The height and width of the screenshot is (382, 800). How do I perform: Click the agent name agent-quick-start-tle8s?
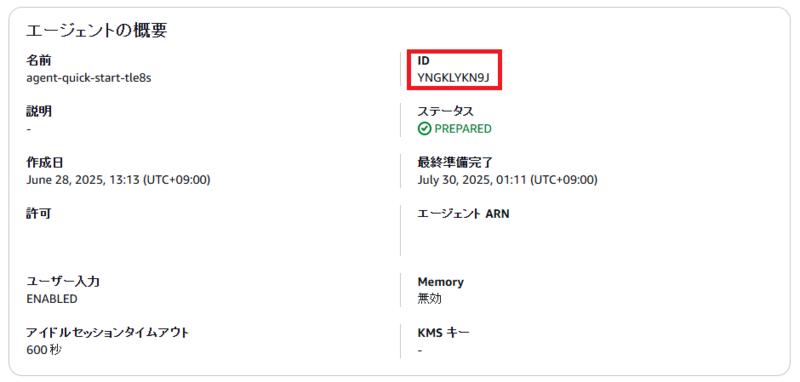tap(89, 78)
